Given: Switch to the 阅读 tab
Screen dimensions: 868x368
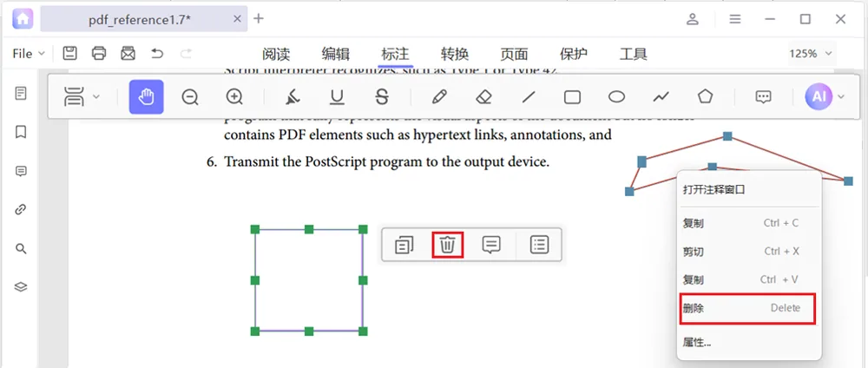Looking at the screenshot, I should (276, 54).
